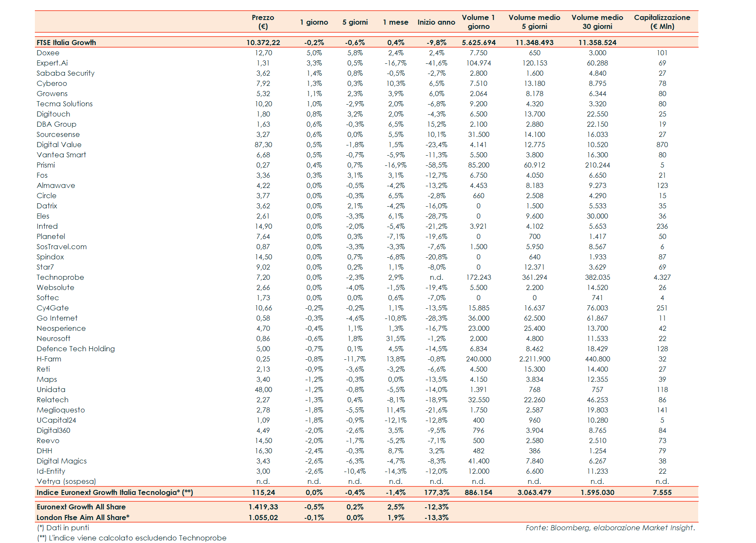
Task: Click the '5 giorni' column header
Action: point(355,22)
